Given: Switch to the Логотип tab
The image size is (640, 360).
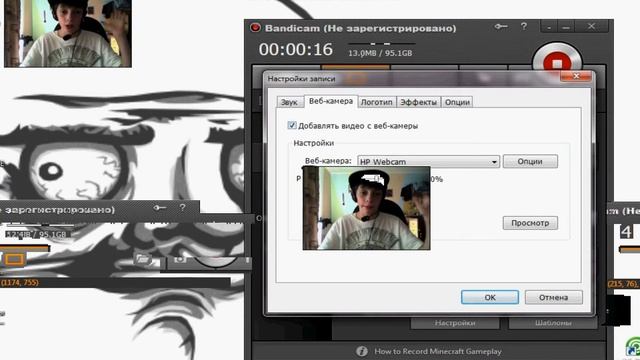Looking at the screenshot, I should (376, 102).
